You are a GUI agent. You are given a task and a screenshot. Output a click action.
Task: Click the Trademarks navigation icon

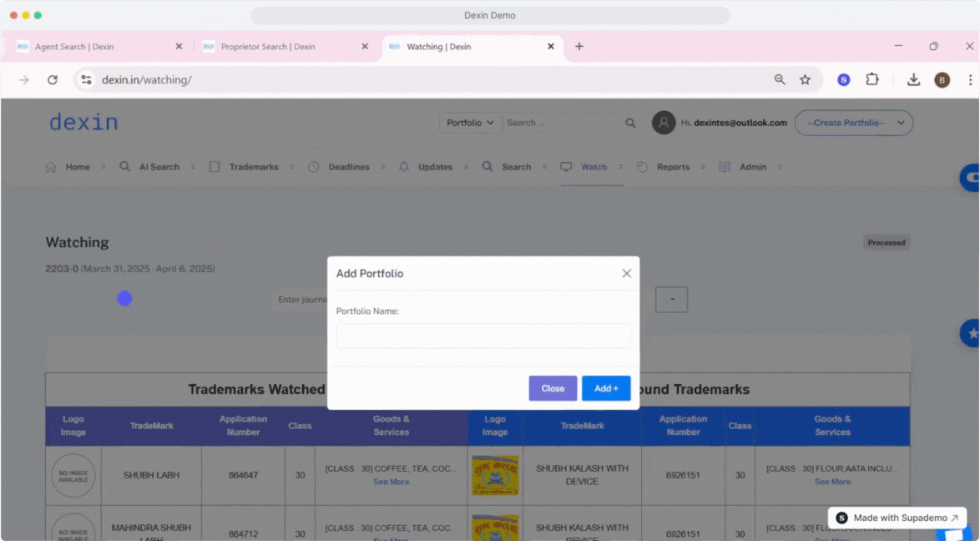point(215,166)
